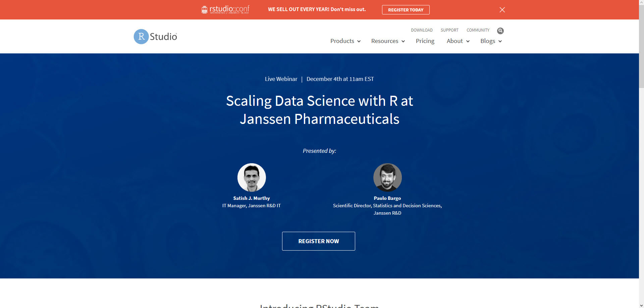Expand the Products dropdown menu
This screenshot has width=644, height=308.
pos(345,41)
